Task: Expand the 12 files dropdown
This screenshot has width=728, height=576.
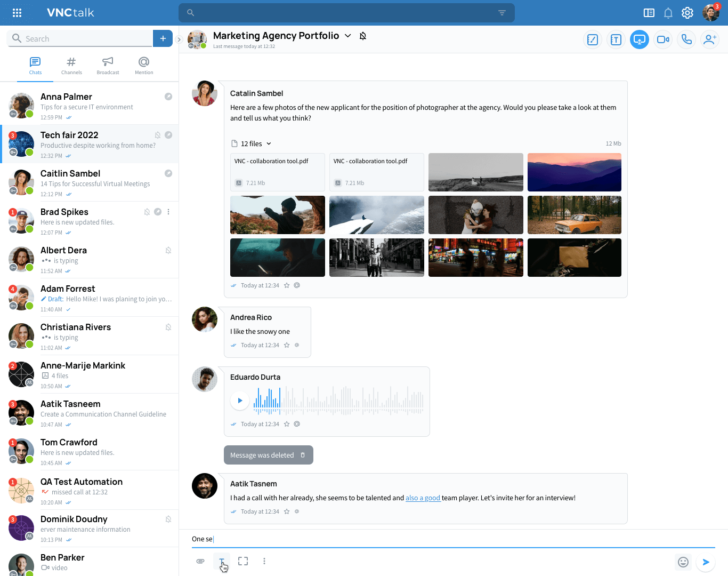Action: [x=269, y=143]
